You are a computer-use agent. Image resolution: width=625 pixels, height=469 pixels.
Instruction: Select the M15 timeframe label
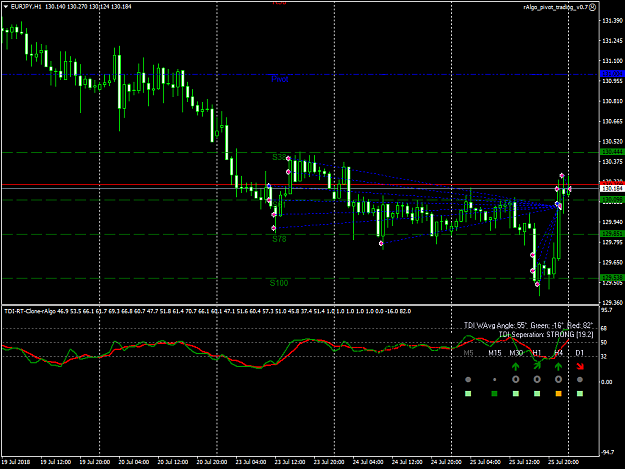click(x=495, y=353)
